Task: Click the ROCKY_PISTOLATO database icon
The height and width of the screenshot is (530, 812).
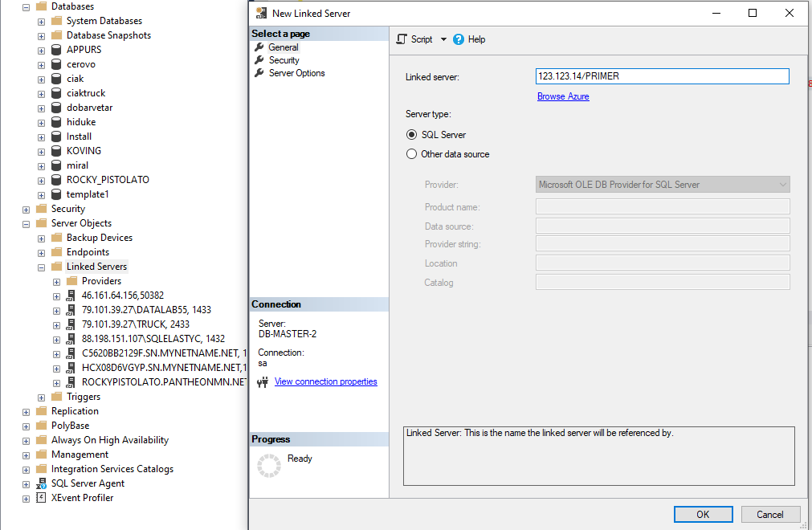Action: (56, 180)
